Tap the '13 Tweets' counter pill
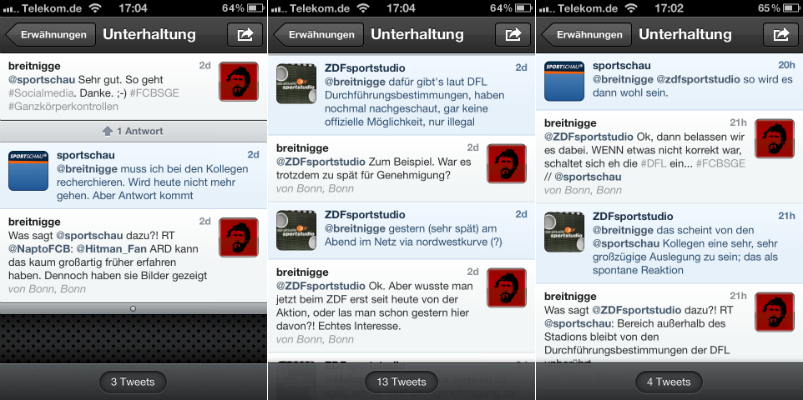 [401, 382]
